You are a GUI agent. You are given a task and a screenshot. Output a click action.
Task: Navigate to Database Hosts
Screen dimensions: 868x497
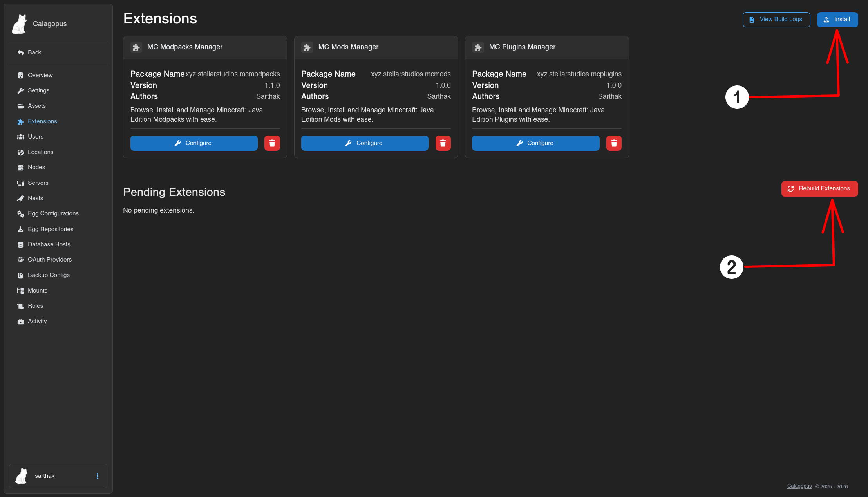49,244
